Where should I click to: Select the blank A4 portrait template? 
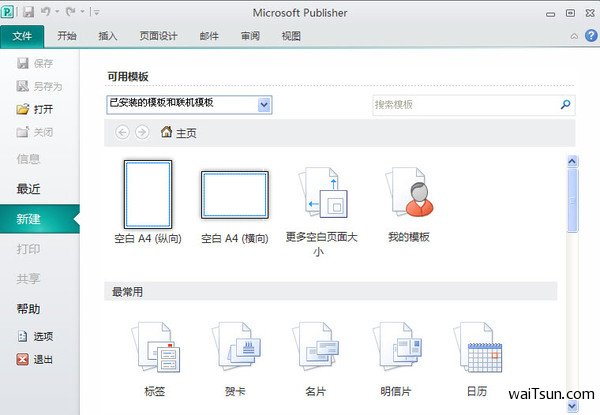(147, 194)
